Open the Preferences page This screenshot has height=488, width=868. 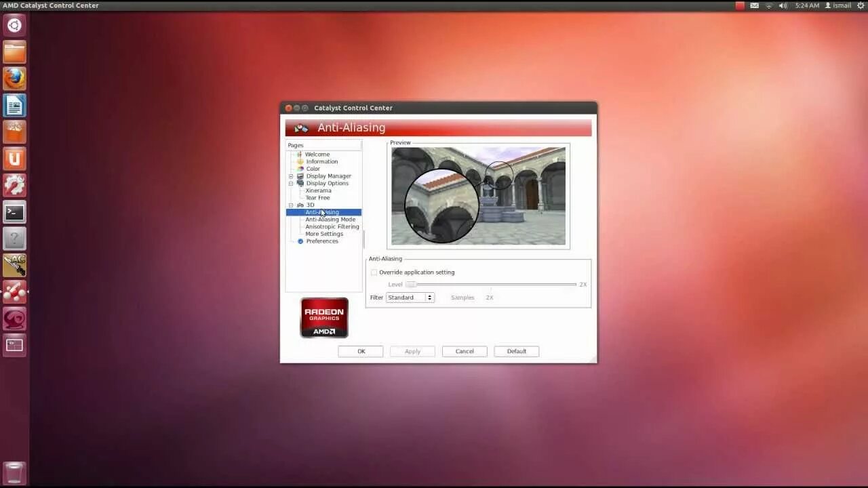(322, 241)
